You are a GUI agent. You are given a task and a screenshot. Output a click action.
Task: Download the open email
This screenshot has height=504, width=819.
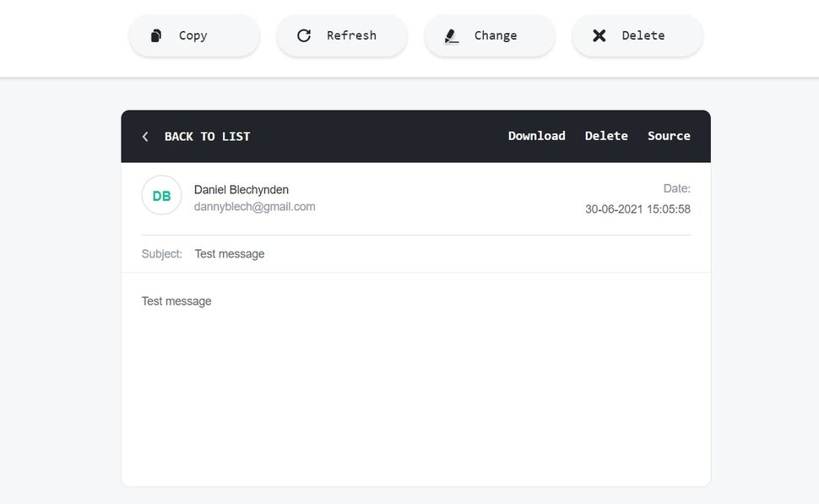537,136
